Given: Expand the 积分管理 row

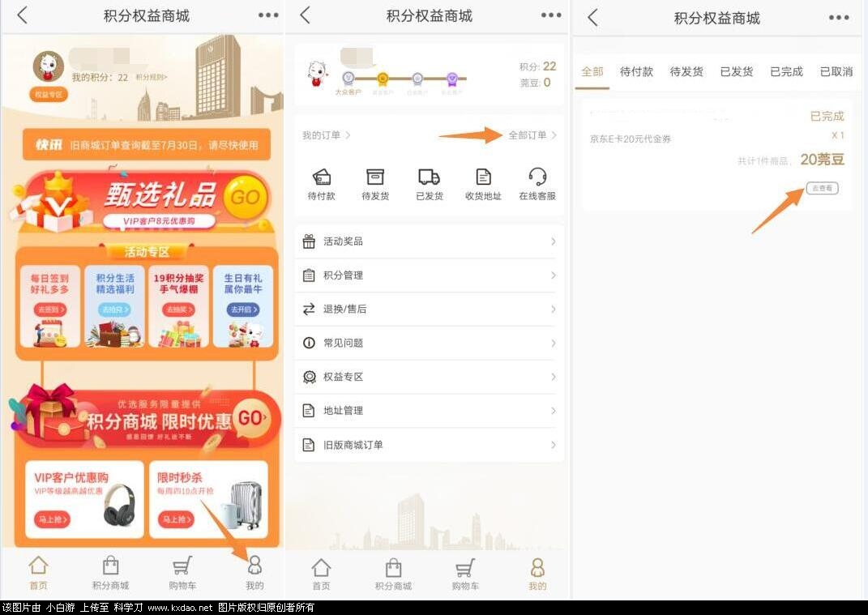Looking at the screenshot, I should pos(429,275).
